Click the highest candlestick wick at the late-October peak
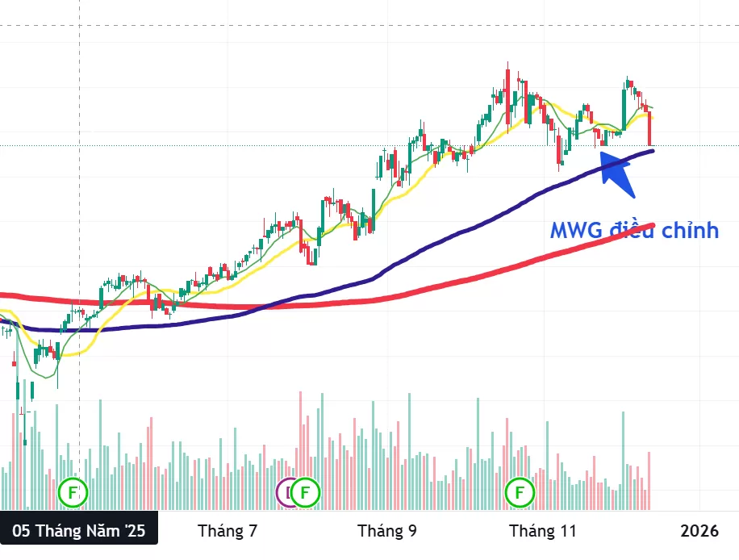This screenshot has height=560, width=739. [x=507, y=65]
